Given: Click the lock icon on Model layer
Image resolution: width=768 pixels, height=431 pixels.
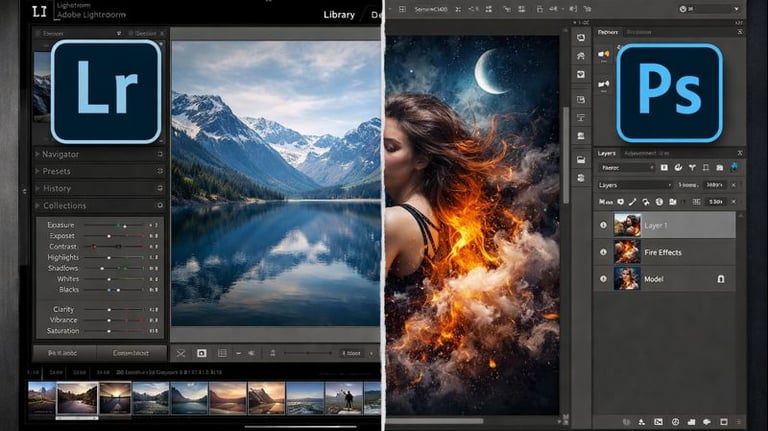Looking at the screenshot, I should click(719, 280).
